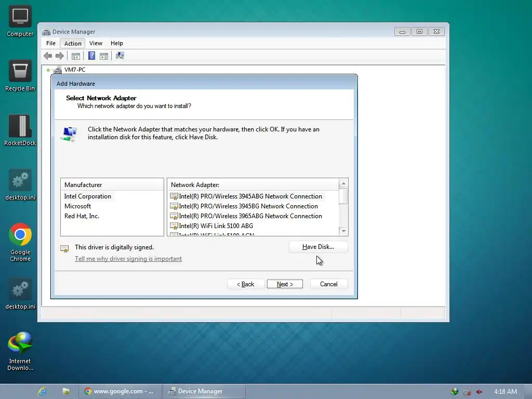Open Internet Explorer from the taskbar
This screenshot has width=532, height=399.
pos(42,391)
